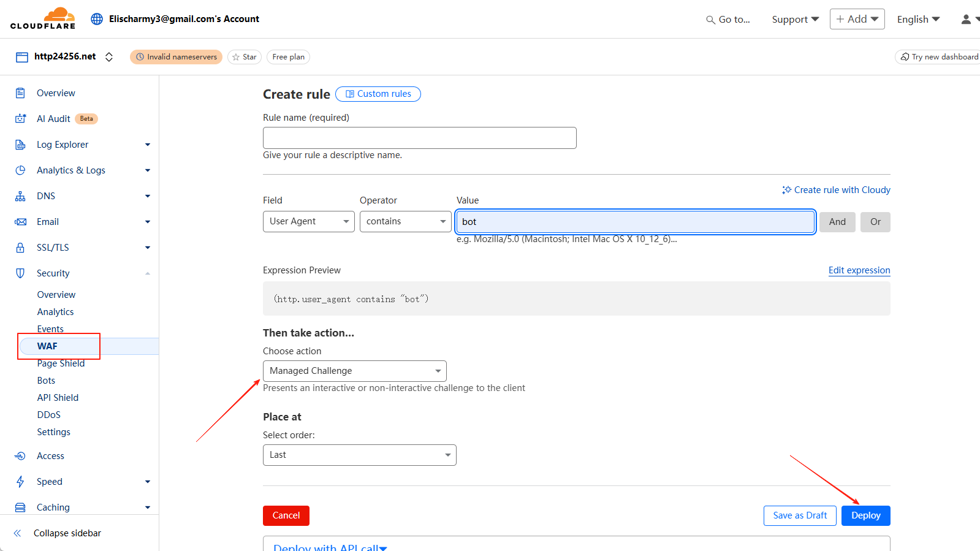
Task: Open the Choose action Managed Challenge dropdown
Action: [x=355, y=371]
